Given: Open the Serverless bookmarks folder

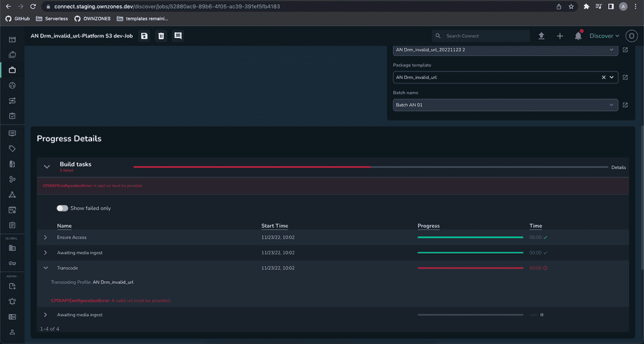Looking at the screenshot, I should [52, 19].
